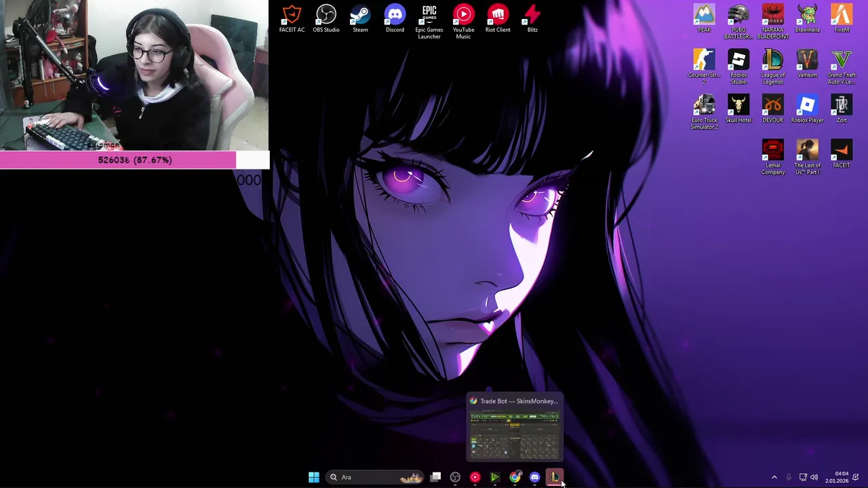The width and height of the screenshot is (868, 488).
Task: Open the Steam desktop shortcut
Action: coord(360,18)
